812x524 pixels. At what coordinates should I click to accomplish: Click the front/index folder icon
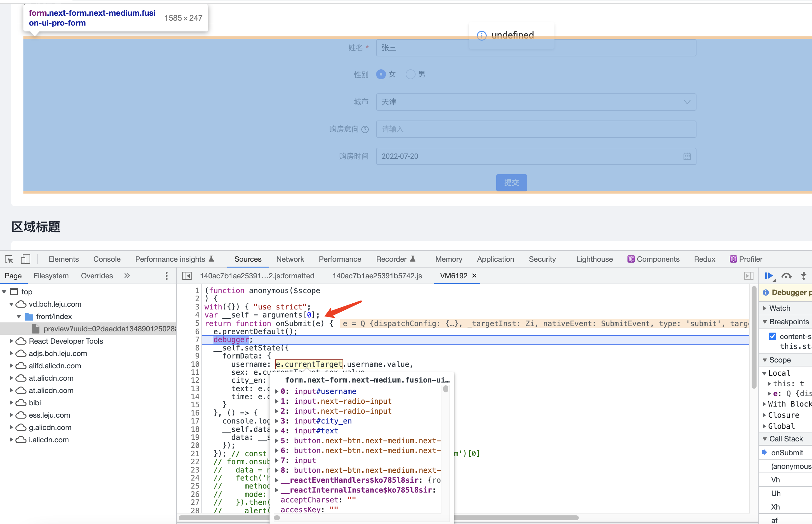click(x=29, y=317)
